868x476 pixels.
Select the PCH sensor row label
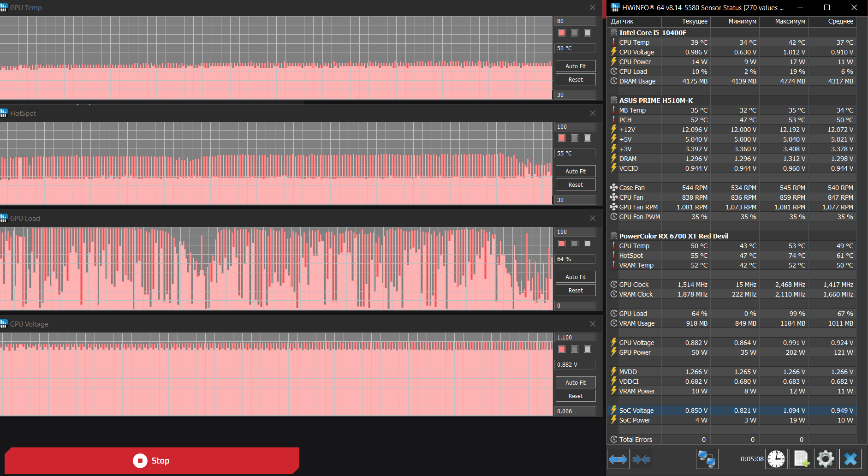coord(625,120)
